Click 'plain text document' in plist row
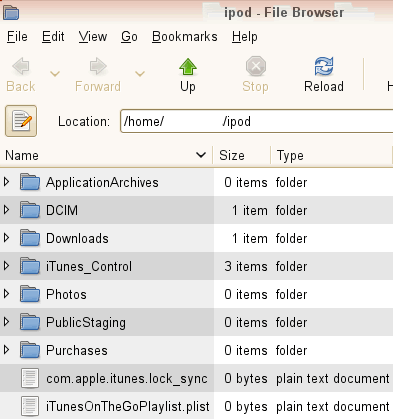 [x=333, y=407]
